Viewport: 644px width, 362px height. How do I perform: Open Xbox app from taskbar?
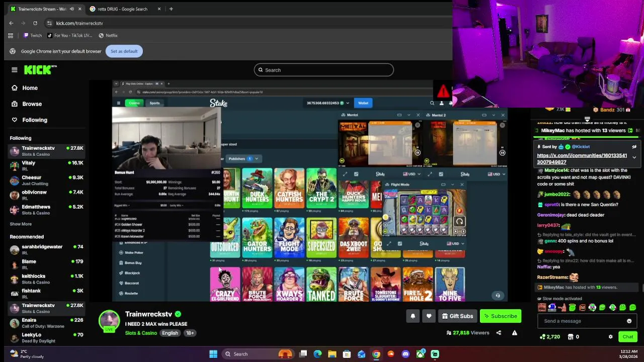[420, 354]
